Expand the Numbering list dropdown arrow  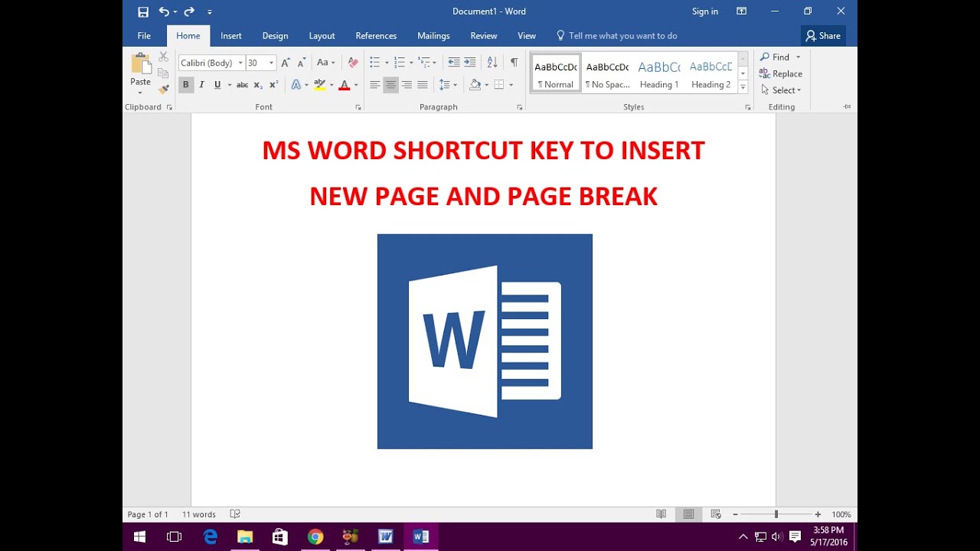411,63
